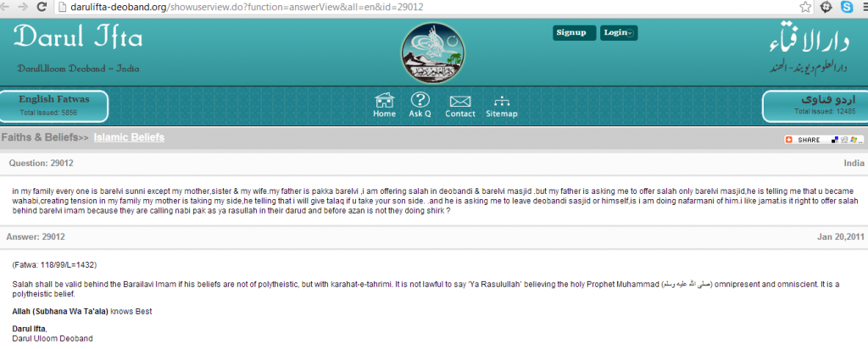
Task: Click the 'Answer: 29012' heading
Action: [36, 236]
